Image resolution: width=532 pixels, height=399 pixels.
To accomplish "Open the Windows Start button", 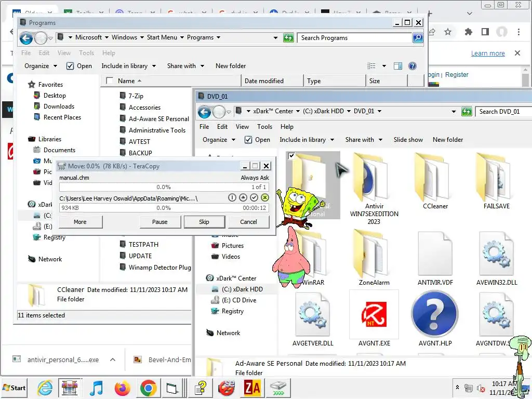I will (14, 388).
